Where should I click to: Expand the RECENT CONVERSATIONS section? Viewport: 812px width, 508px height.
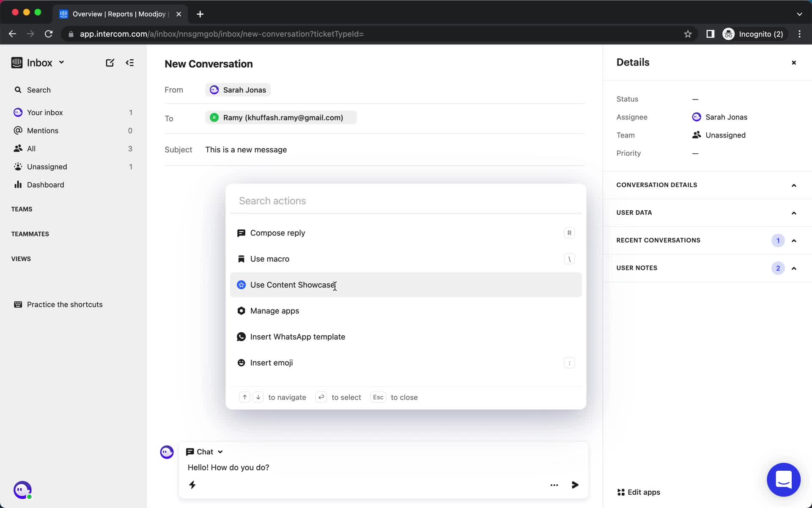point(794,240)
